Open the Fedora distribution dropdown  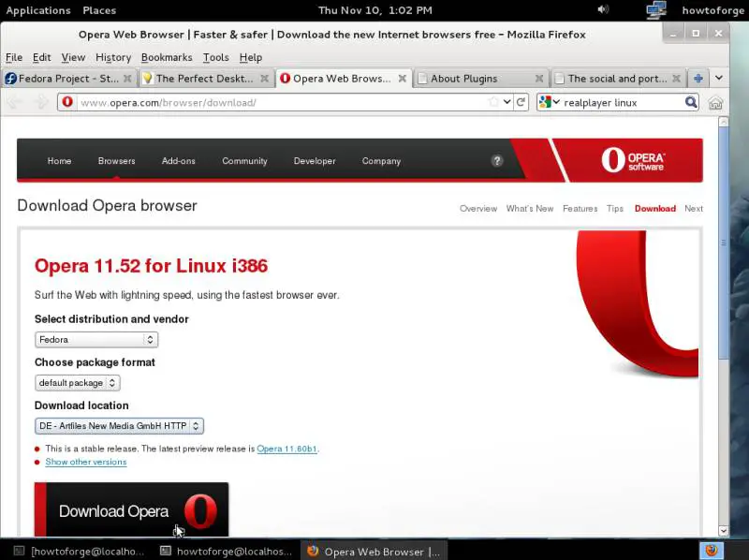(96, 340)
